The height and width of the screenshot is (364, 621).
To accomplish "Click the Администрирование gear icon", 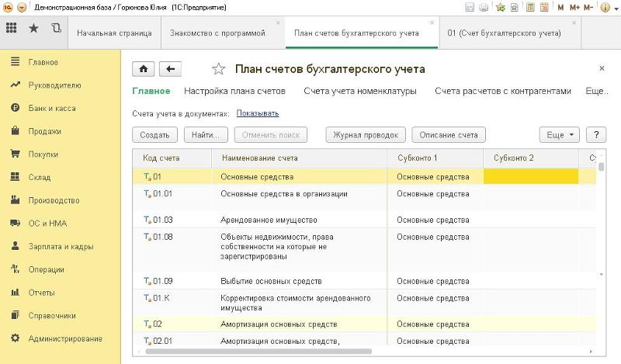I will point(15,338).
